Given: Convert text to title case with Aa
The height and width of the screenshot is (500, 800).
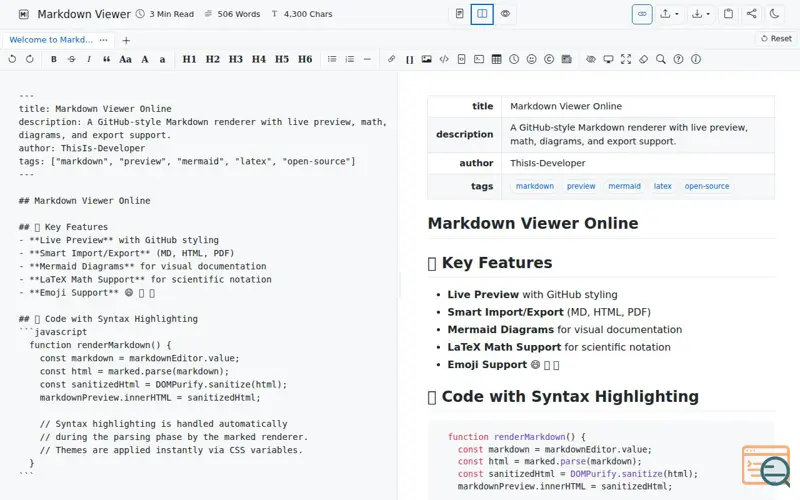Looking at the screenshot, I should coord(125,59).
